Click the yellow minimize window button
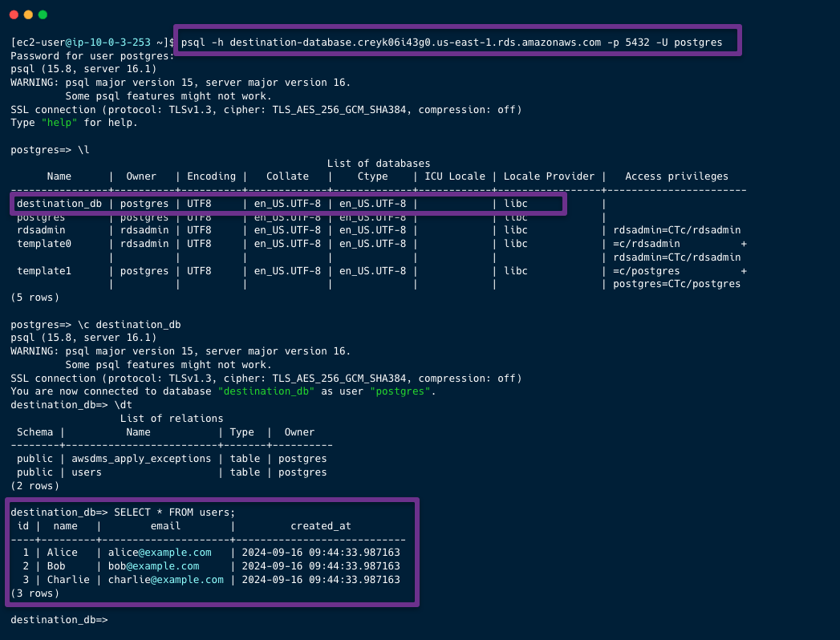This screenshot has width=840, height=640. 28,14
